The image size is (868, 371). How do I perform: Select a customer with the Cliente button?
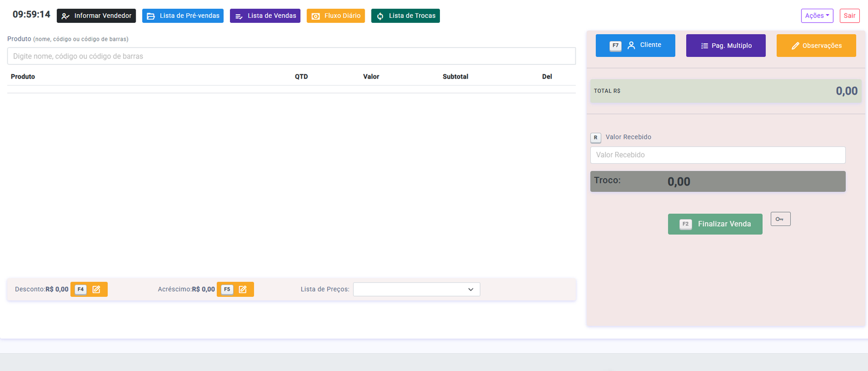[x=635, y=46]
